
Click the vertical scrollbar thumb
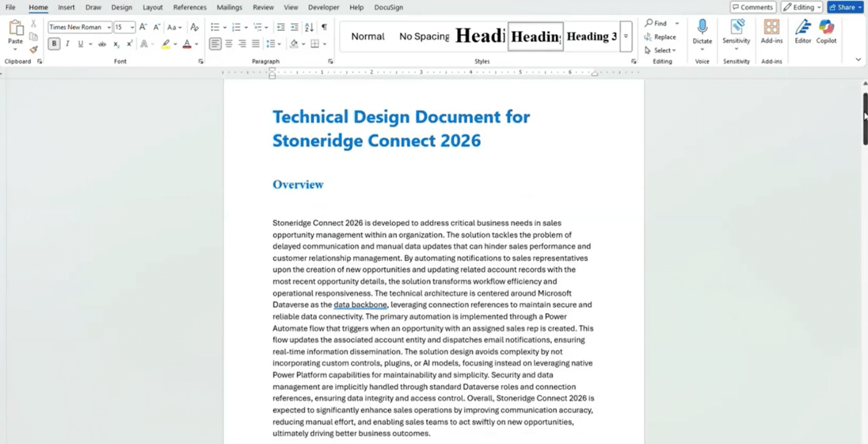click(x=865, y=118)
